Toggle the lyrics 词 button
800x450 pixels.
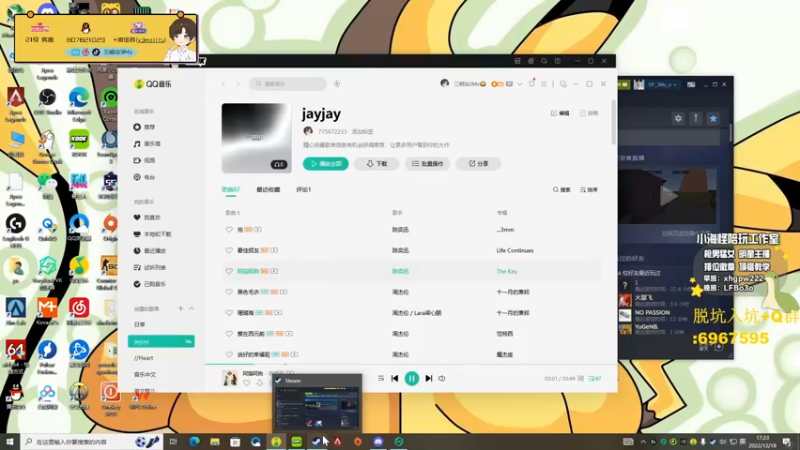tap(581, 379)
